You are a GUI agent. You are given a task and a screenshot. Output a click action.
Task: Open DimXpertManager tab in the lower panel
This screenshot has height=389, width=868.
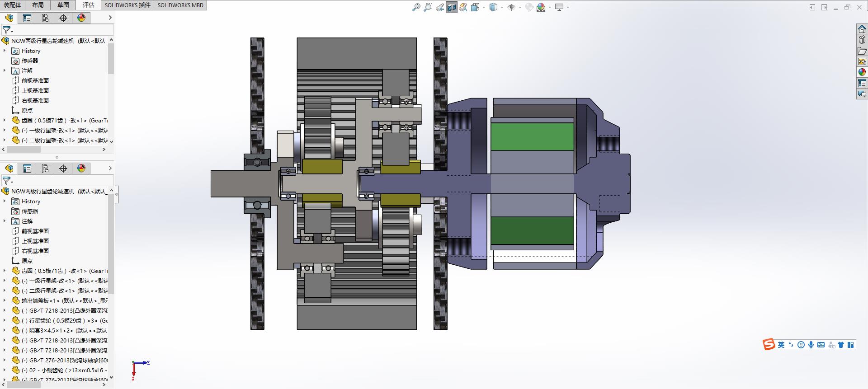pyautogui.click(x=63, y=169)
